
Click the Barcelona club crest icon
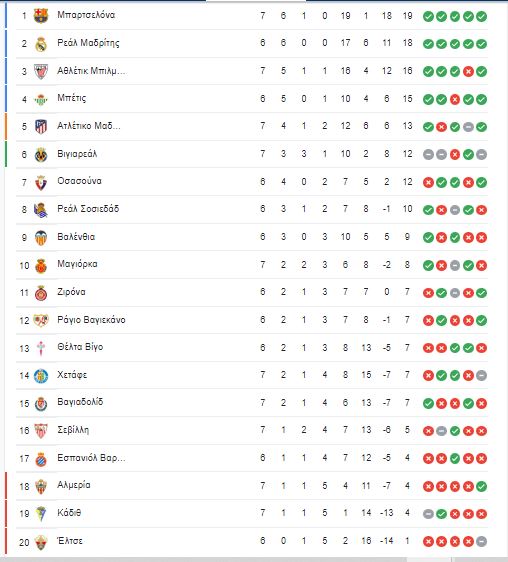point(41,15)
